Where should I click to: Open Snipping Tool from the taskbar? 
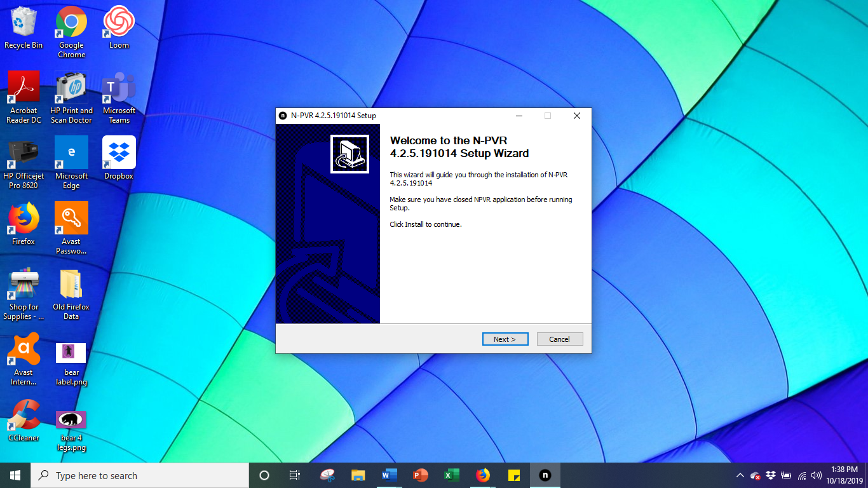(327, 475)
